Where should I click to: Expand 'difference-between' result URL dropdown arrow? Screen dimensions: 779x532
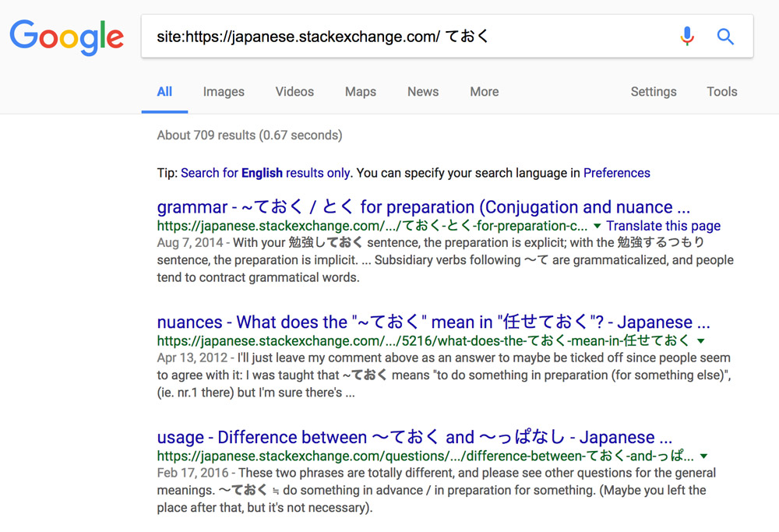(x=703, y=456)
